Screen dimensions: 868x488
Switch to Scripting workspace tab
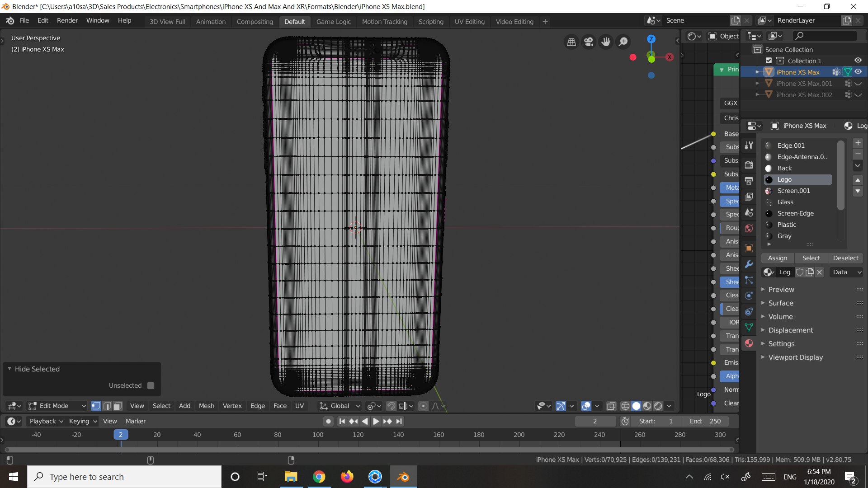tap(431, 21)
